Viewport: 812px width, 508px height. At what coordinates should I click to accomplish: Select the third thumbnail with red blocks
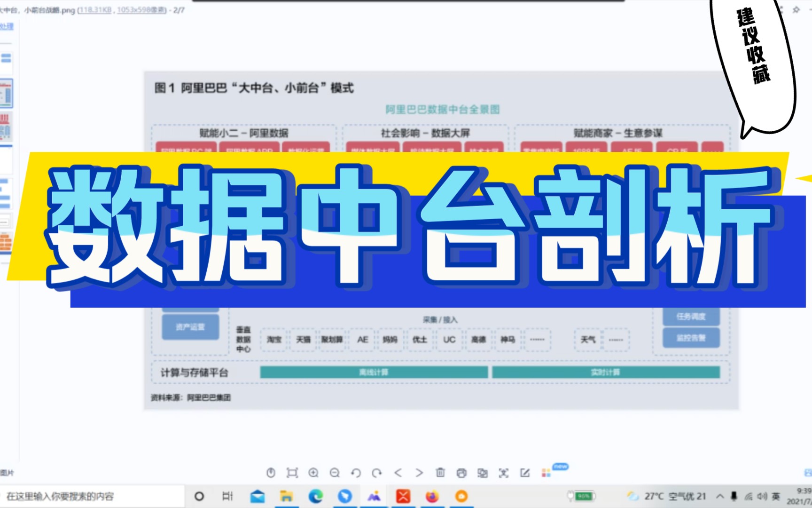click(6, 126)
